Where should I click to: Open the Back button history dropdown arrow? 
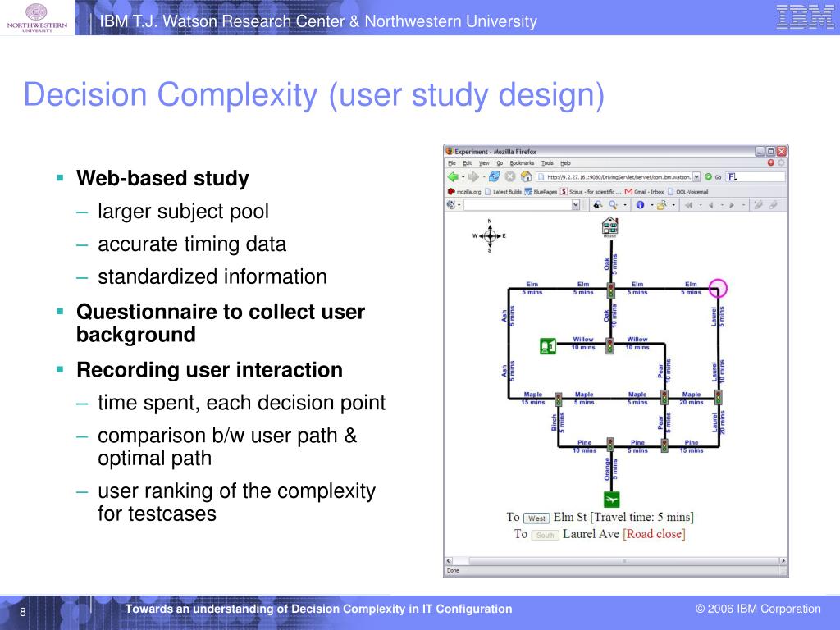tap(463, 177)
